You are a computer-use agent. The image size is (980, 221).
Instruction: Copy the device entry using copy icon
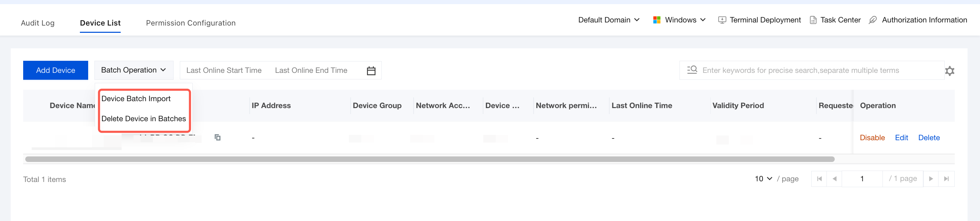click(x=218, y=137)
